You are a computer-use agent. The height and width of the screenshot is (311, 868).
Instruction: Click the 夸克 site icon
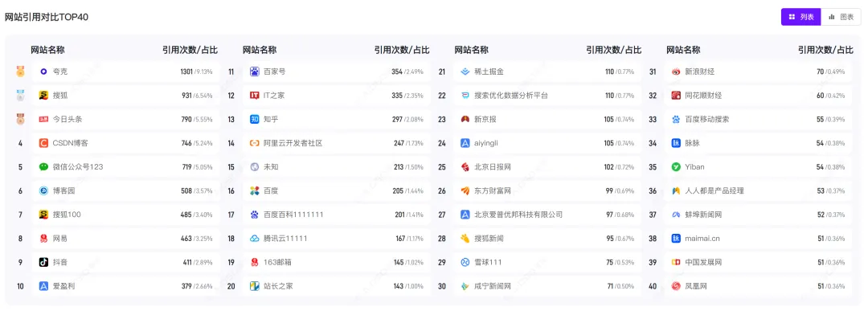[x=43, y=72]
